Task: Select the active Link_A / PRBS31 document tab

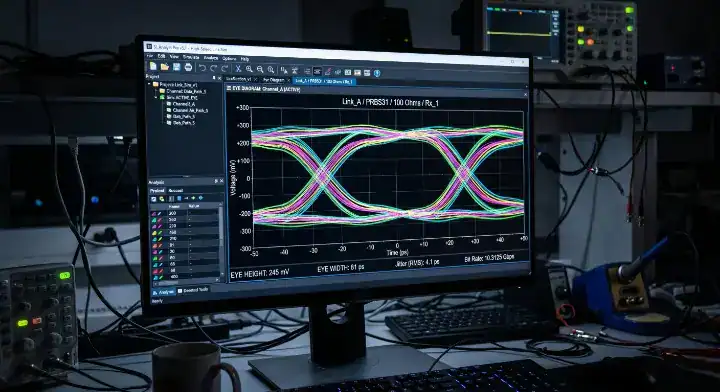Action: [323, 81]
